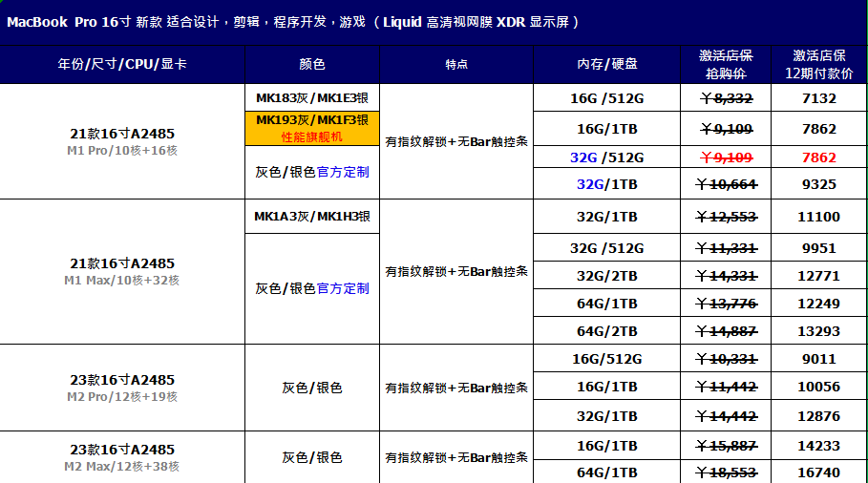Select the 32G /512G cell with blue 32G
Image resolution: width=868 pixels, height=483 pixels.
606,157
